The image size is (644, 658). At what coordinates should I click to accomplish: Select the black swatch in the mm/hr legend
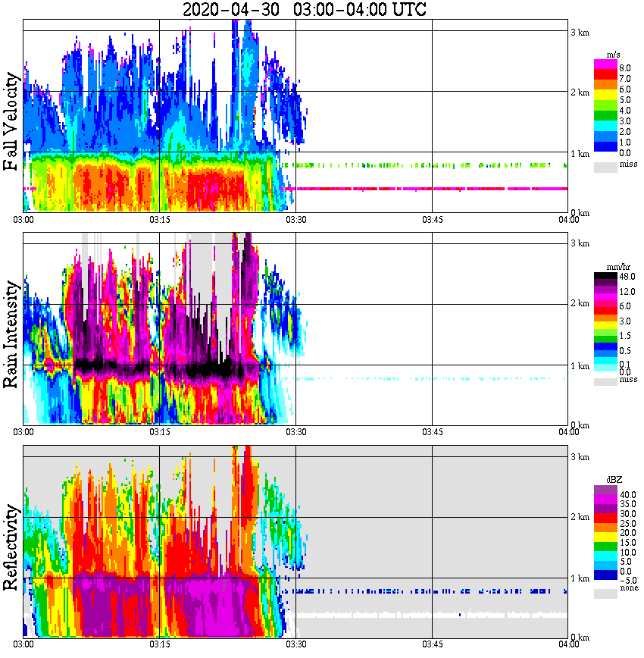pyautogui.click(x=605, y=276)
